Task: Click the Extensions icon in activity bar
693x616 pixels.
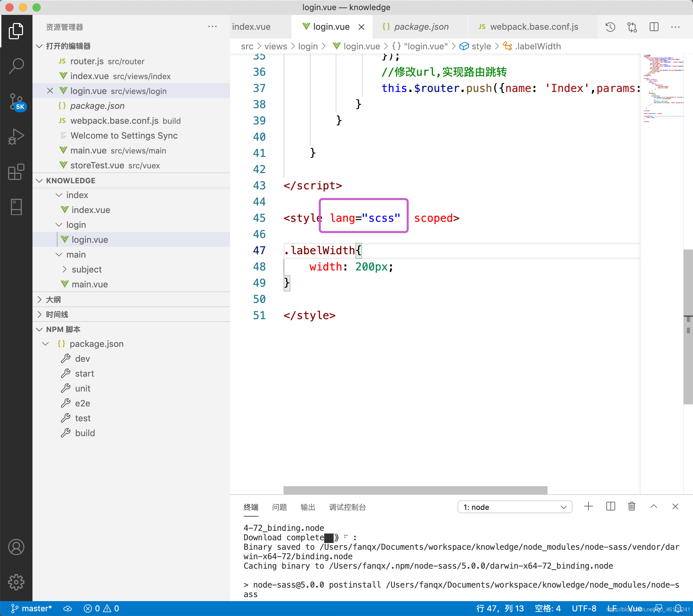Action: 16,172
